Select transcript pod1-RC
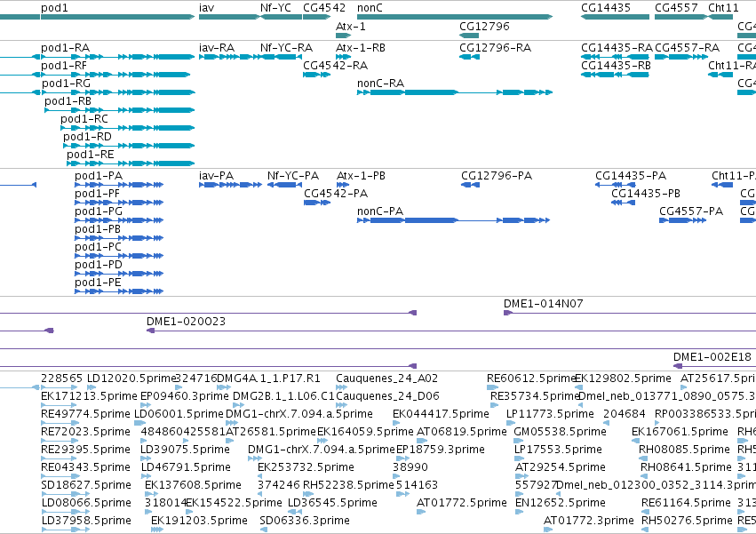 [128, 128]
